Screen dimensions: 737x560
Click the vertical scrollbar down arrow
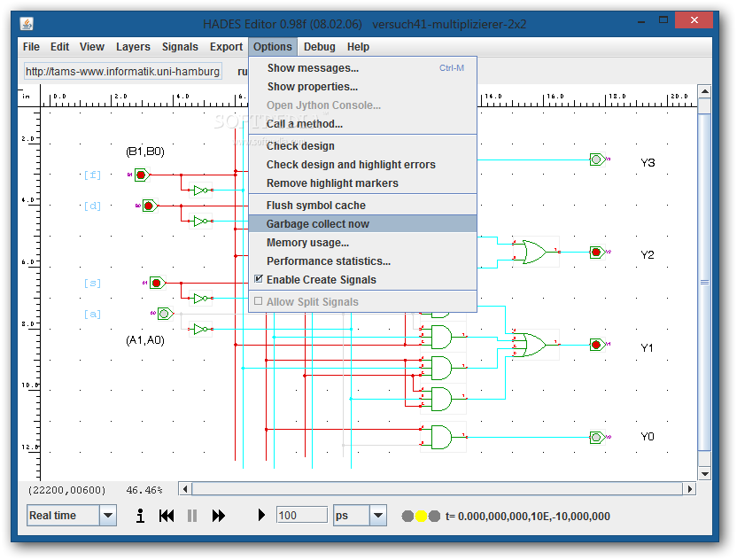point(704,474)
